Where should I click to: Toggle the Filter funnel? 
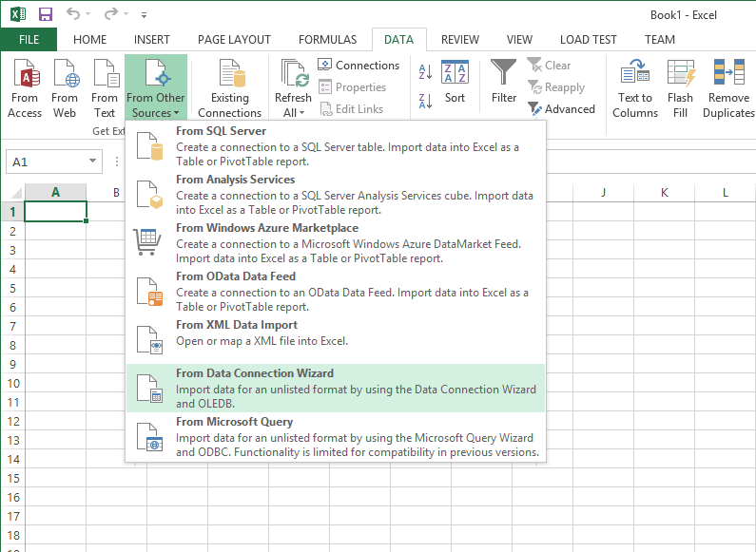[503, 82]
